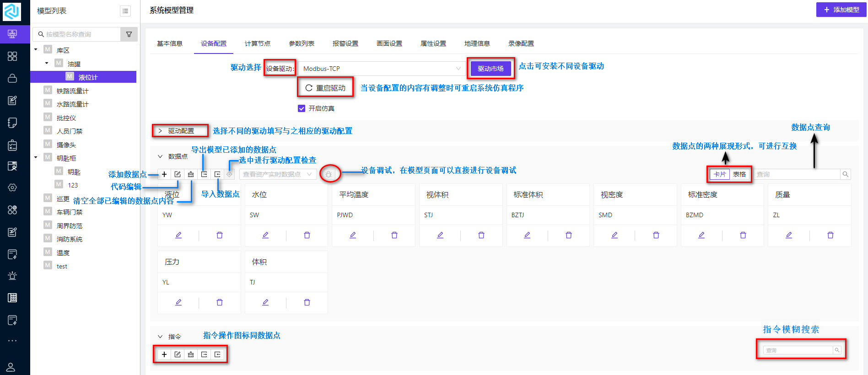Switch to the 基本信息 tab
This screenshot has width=868, height=375.
(170, 43)
